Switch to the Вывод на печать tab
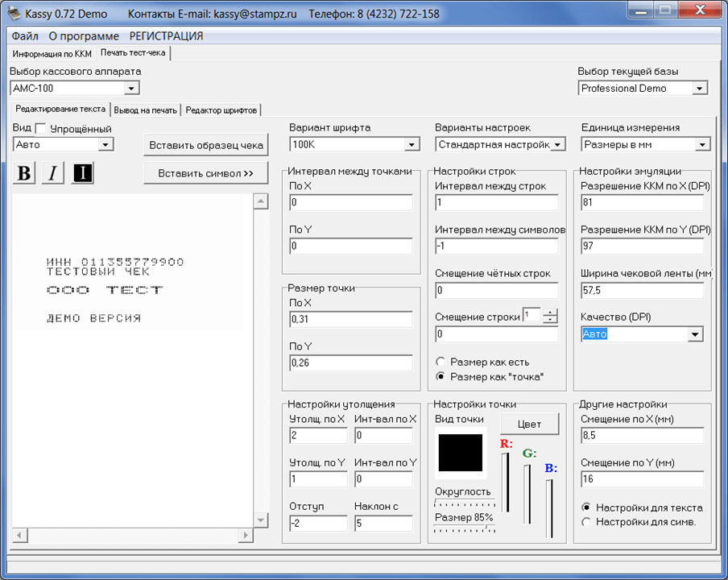Image resolution: width=728 pixels, height=580 pixels. 145,110
